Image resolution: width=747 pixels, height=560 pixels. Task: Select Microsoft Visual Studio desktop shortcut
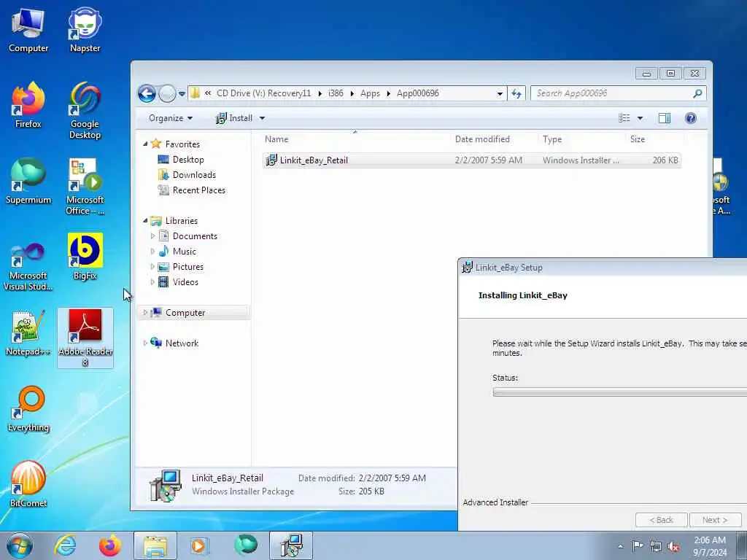28,265
